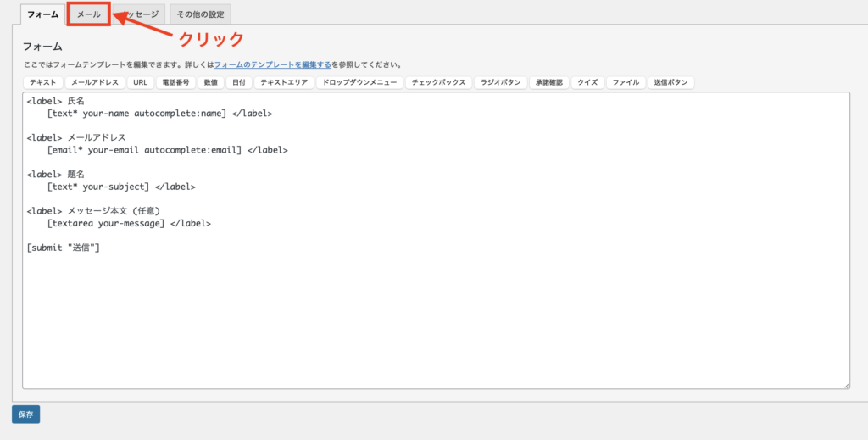Viewport: 868px width, 440px height.
Task: Insert a テキスト form tag
Action: pos(42,83)
